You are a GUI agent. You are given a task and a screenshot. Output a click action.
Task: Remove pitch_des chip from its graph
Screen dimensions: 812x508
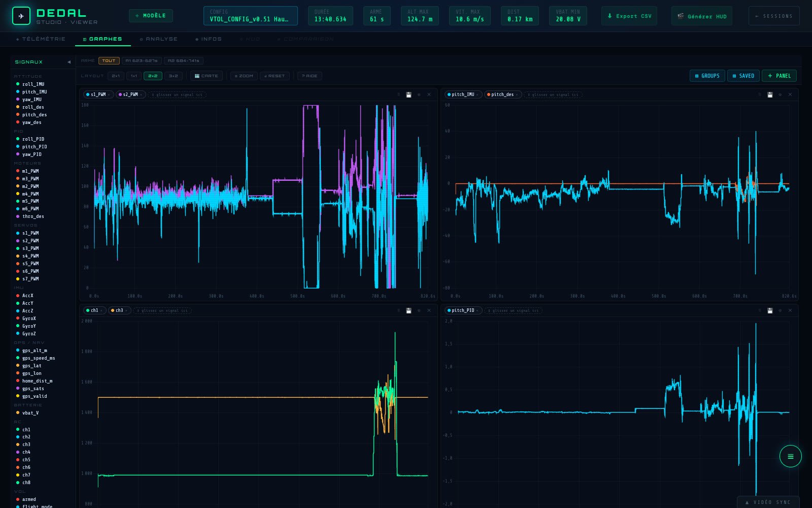click(517, 94)
